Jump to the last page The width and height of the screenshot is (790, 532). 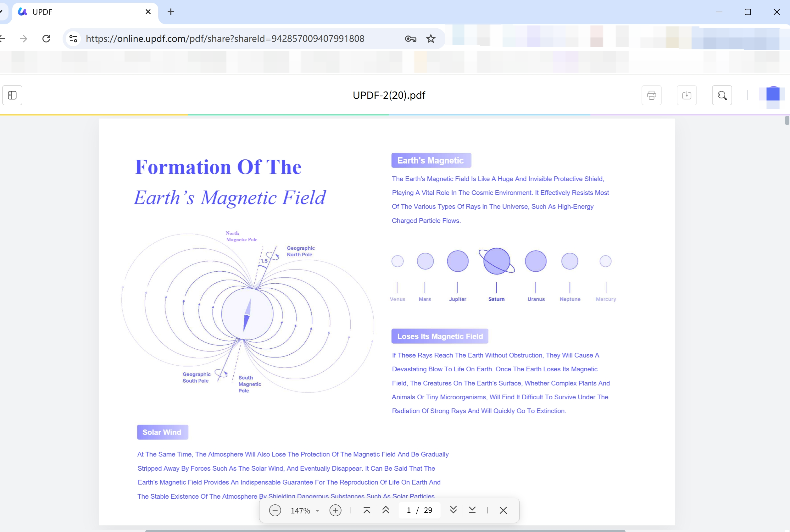pos(472,510)
